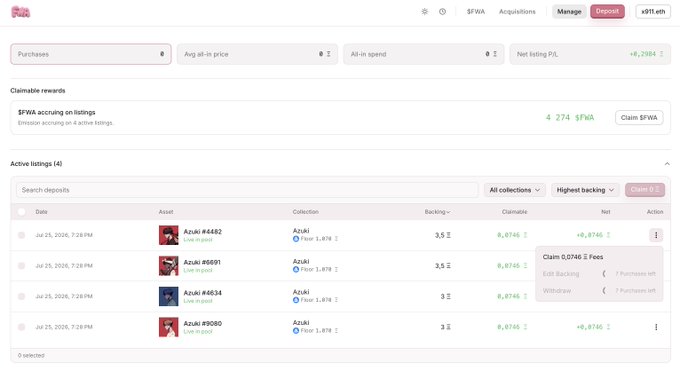Click the Azuki #9080 asset name
The image size is (680, 371).
pyautogui.click(x=203, y=323)
